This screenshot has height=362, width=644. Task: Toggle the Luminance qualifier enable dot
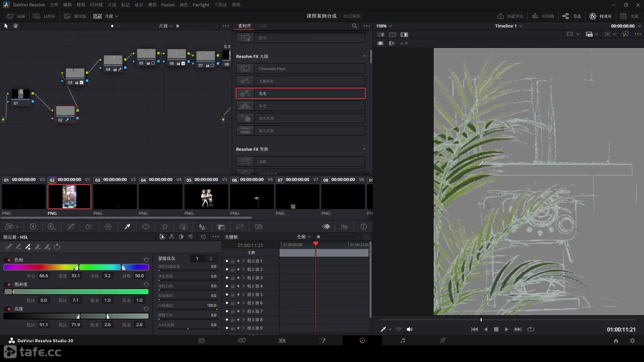pyautogui.click(x=9, y=309)
